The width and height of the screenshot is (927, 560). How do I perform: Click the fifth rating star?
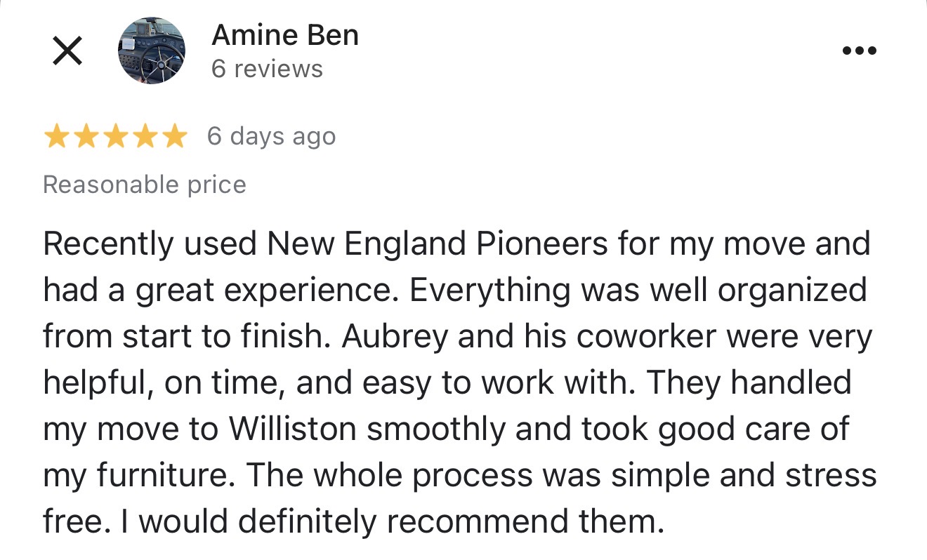click(x=174, y=137)
